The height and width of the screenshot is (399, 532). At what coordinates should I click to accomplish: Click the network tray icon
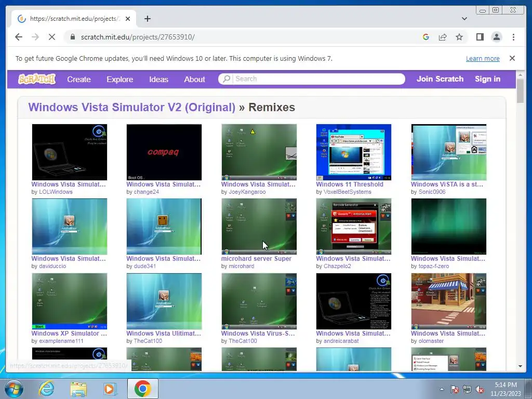467,390
